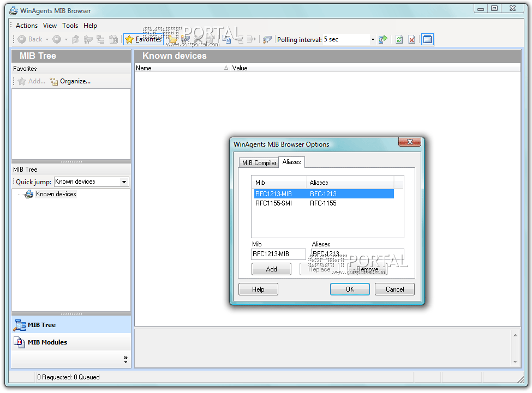Click the MIB Tree pane icon

click(x=19, y=325)
